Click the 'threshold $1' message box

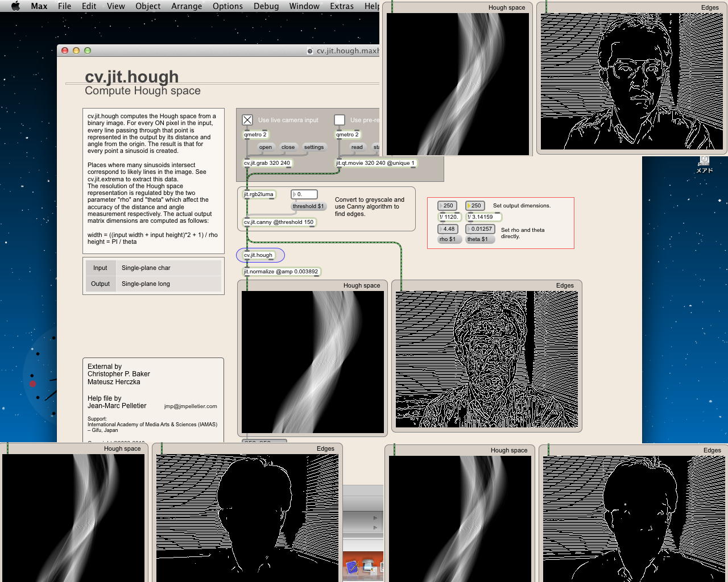click(308, 206)
